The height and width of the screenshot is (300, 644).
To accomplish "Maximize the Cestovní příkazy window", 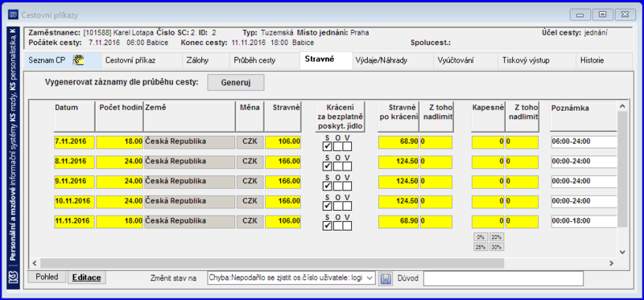I will (602, 14).
